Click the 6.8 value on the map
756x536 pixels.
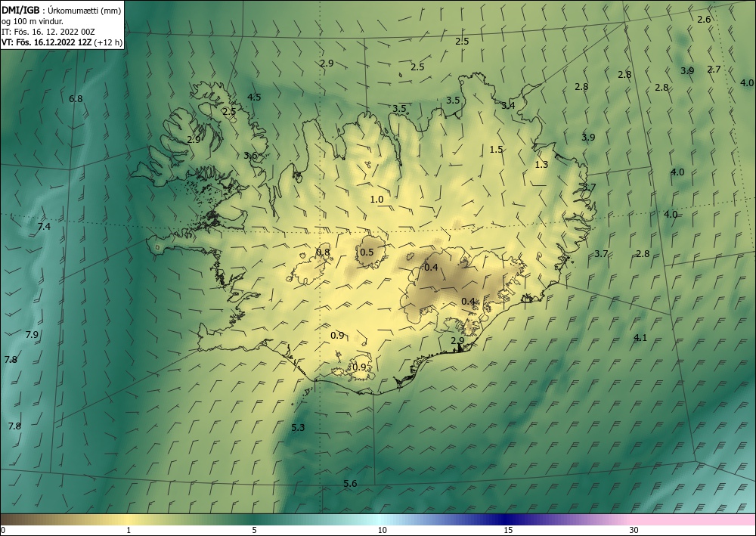(x=76, y=99)
